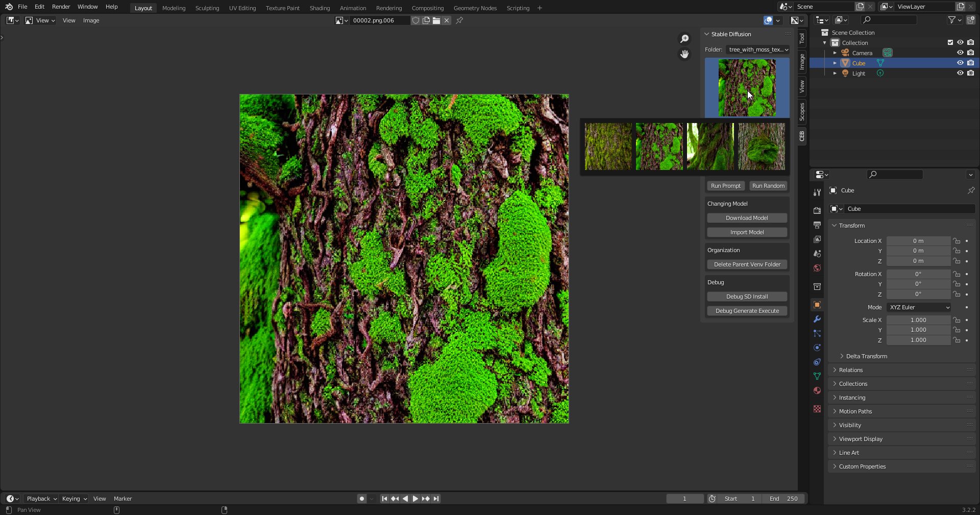The height and width of the screenshot is (515, 980).
Task: Adjust the Scale X value slider
Action: 918,320
